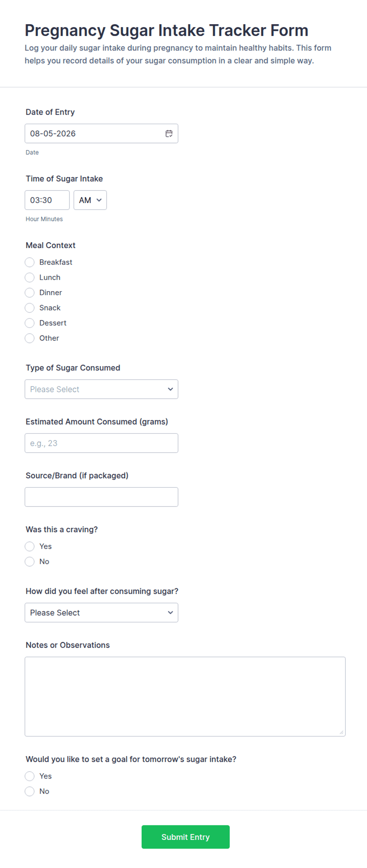Choose No for tomorrow's sugar goal

pos(30,791)
